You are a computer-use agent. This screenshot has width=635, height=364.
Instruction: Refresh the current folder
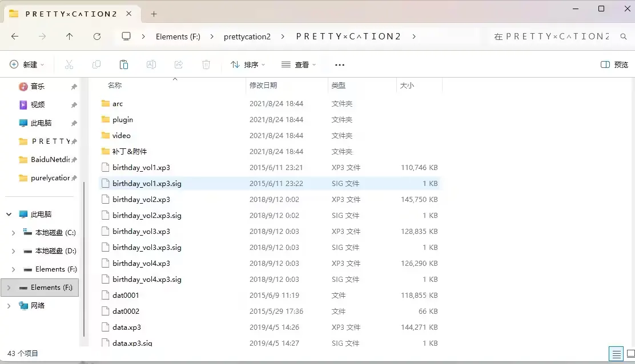pyautogui.click(x=97, y=37)
